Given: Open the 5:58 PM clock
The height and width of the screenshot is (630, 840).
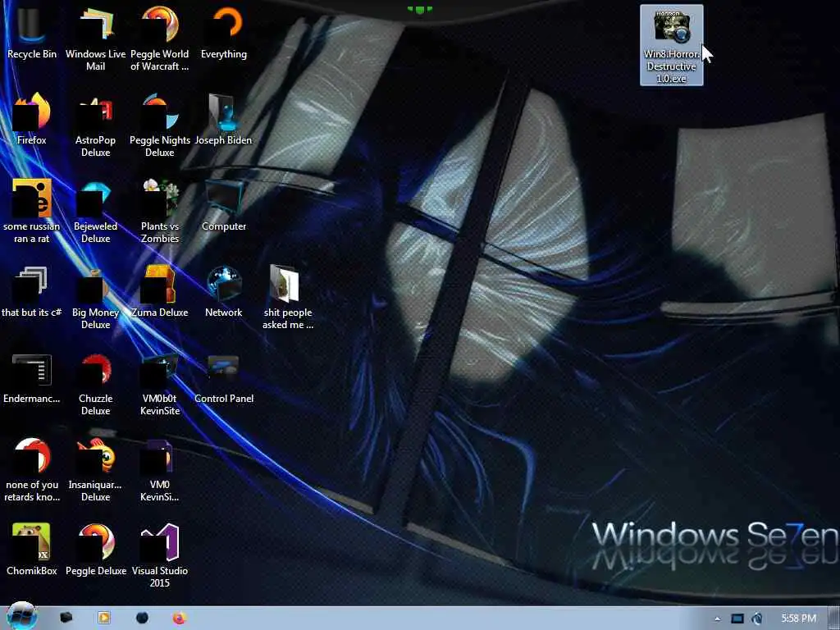Looking at the screenshot, I should point(798,619).
